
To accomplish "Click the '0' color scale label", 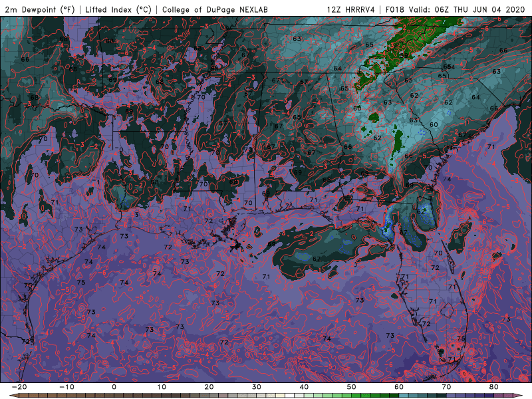I will tap(114, 387).
